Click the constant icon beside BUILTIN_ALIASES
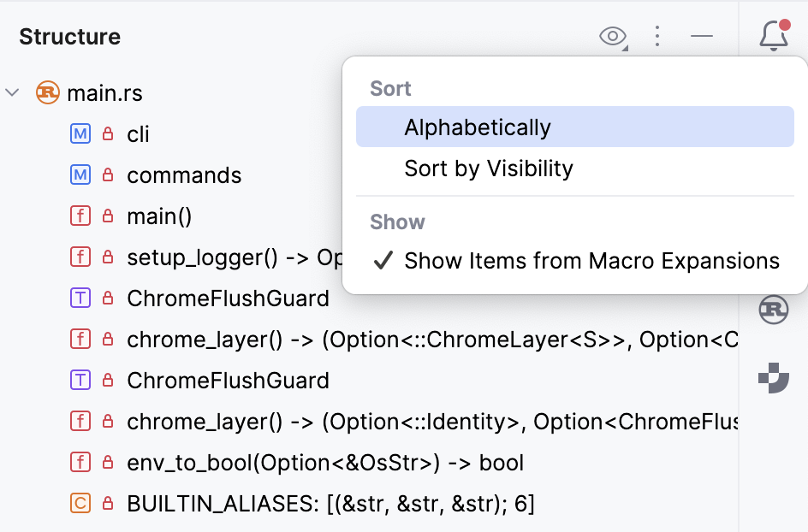Viewport: 808px width, 532px height. pos(80,503)
